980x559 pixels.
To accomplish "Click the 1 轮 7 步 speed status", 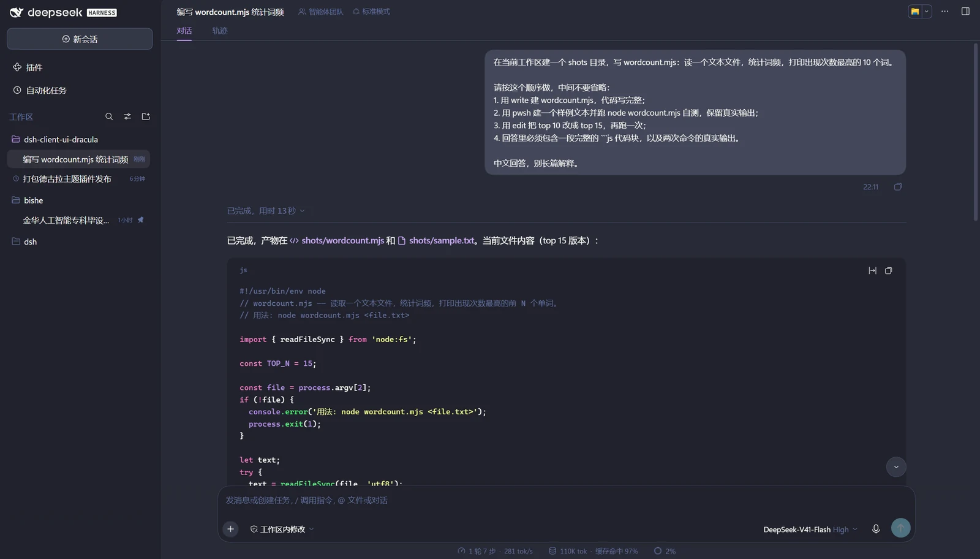I will click(495, 551).
